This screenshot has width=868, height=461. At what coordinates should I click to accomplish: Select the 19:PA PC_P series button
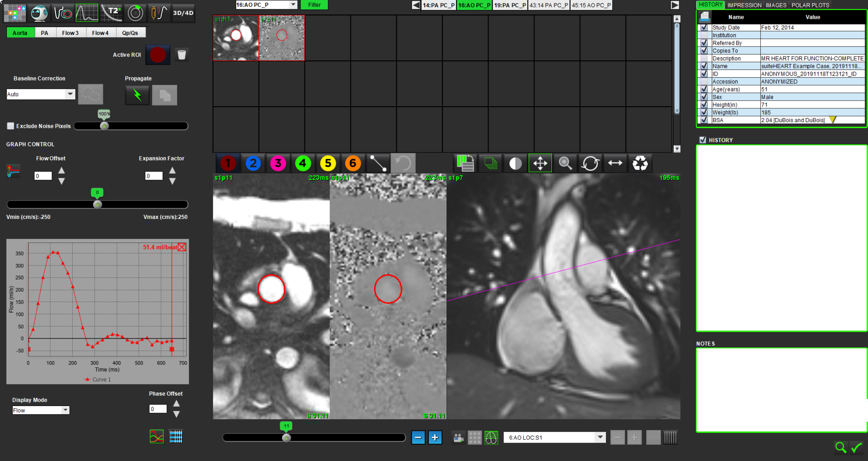(x=510, y=5)
